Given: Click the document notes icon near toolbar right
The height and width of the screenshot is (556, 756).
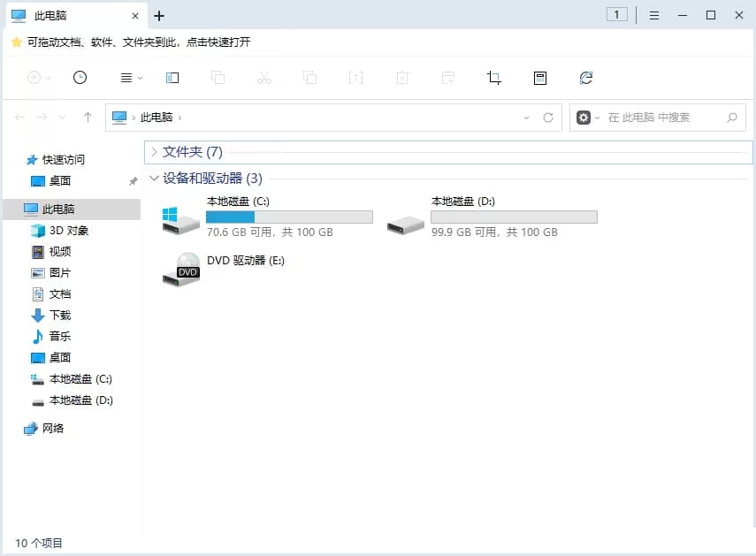Looking at the screenshot, I should (540, 78).
